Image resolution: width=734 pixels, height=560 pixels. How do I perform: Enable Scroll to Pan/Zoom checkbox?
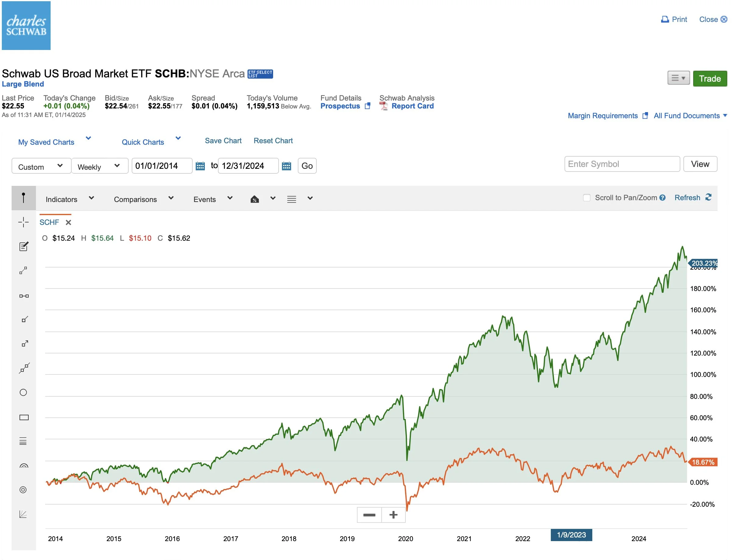pos(586,198)
